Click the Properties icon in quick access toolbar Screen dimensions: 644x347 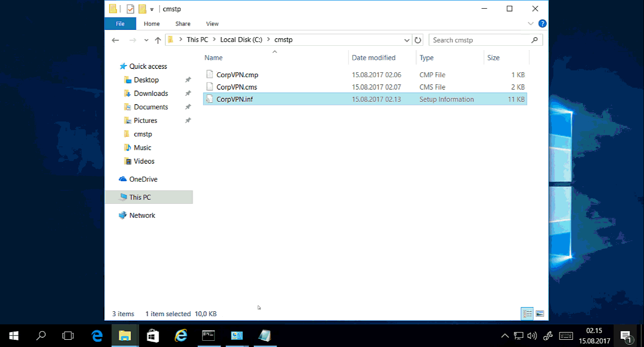(130, 9)
